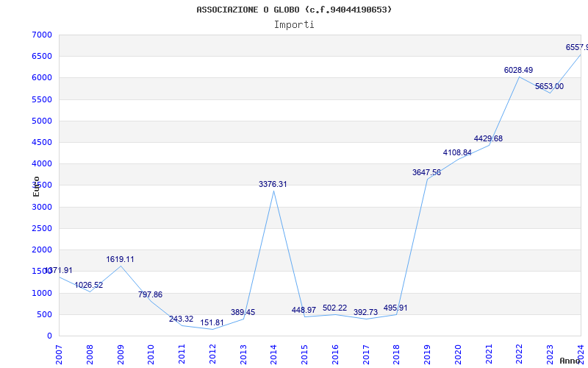Click the Importi subtitle
This screenshot has height=368, width=588.
click(294, 25)
